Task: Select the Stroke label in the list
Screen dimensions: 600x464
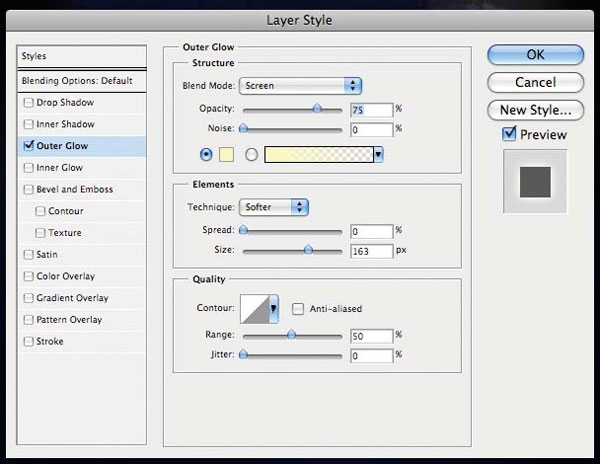Action: pos(50,341)
